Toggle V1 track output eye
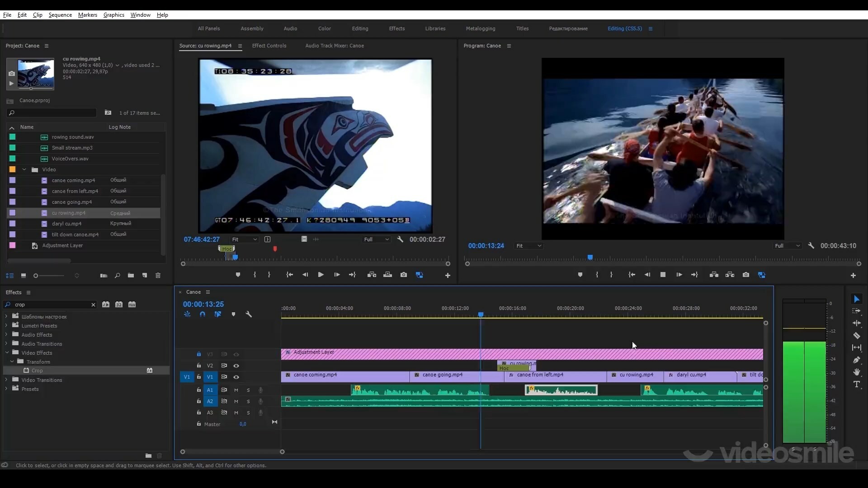The height and width of the screenshot is (488, 868). (236, 377)
